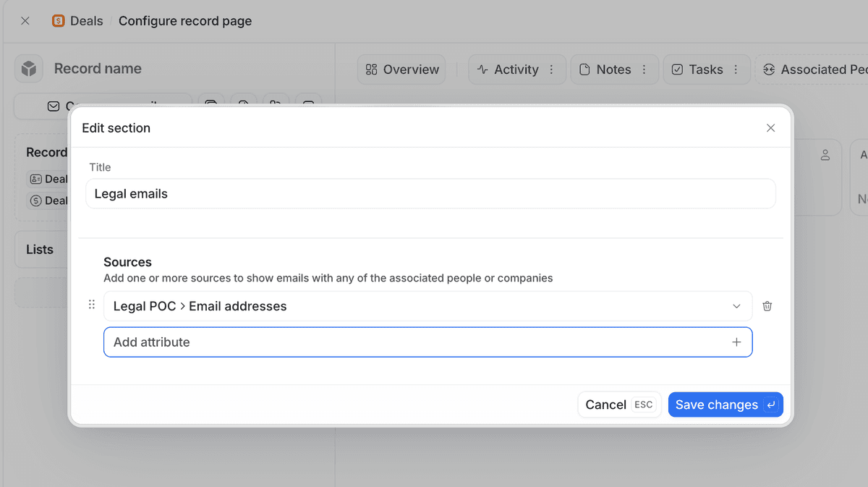Cancel the section edits

(619, 405)
